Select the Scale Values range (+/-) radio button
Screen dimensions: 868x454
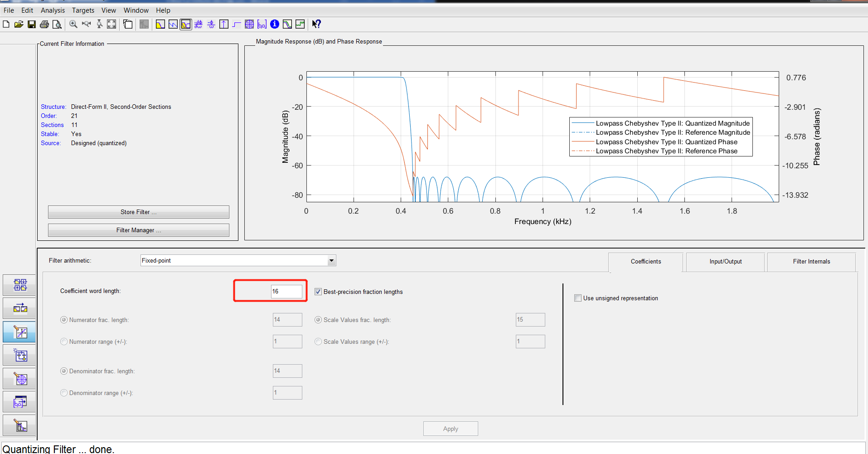pos(318,342)
